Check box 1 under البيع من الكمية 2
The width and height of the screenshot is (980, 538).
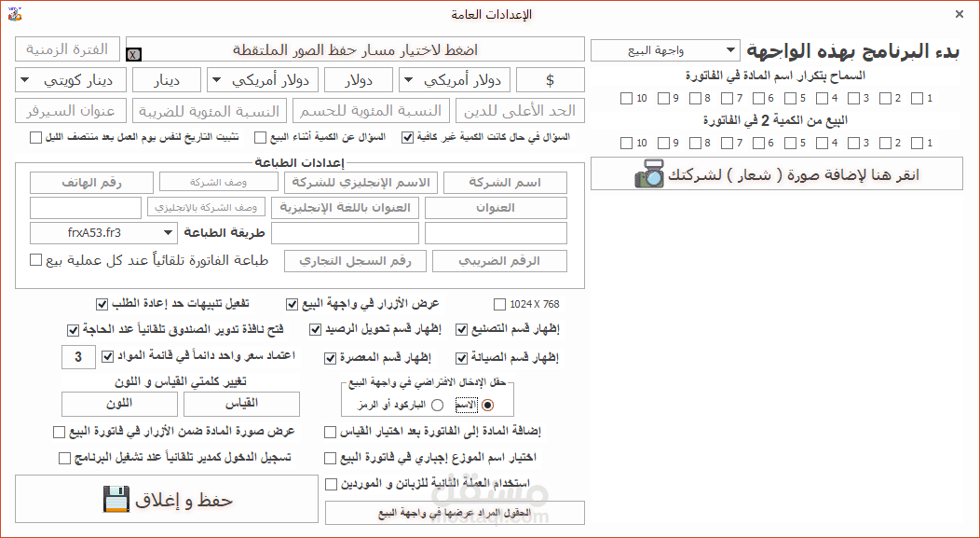point(917,144)
